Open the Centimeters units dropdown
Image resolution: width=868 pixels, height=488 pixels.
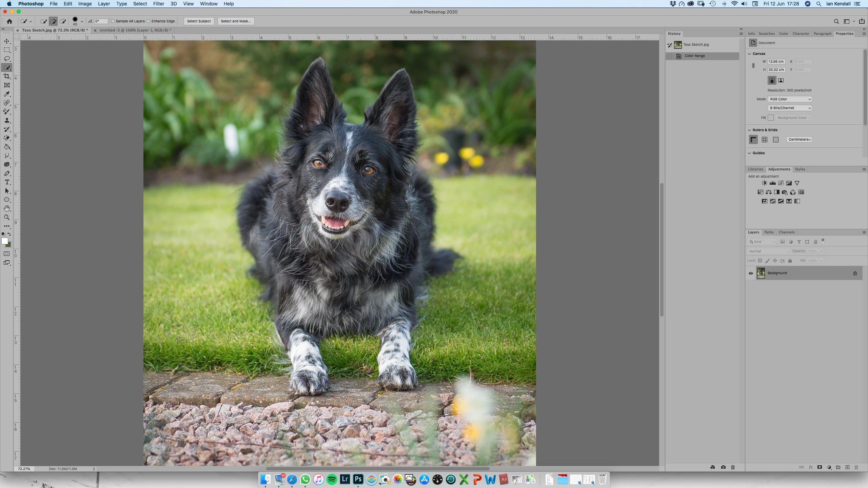(x=799, y=140)
